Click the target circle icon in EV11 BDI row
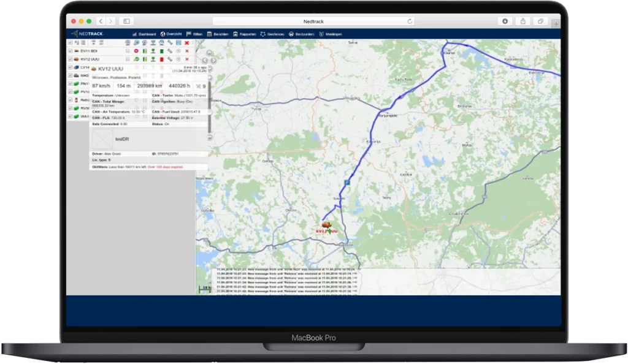The height and width of the screenshot is (364, 628). pyautogui.click(x=178, y=51)
